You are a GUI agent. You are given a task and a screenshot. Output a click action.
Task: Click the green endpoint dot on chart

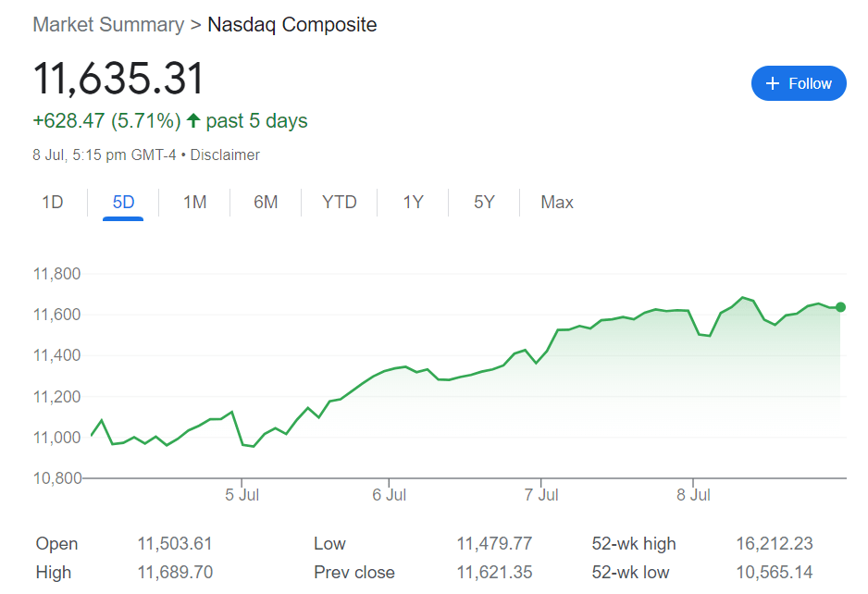tap(840, 307)
